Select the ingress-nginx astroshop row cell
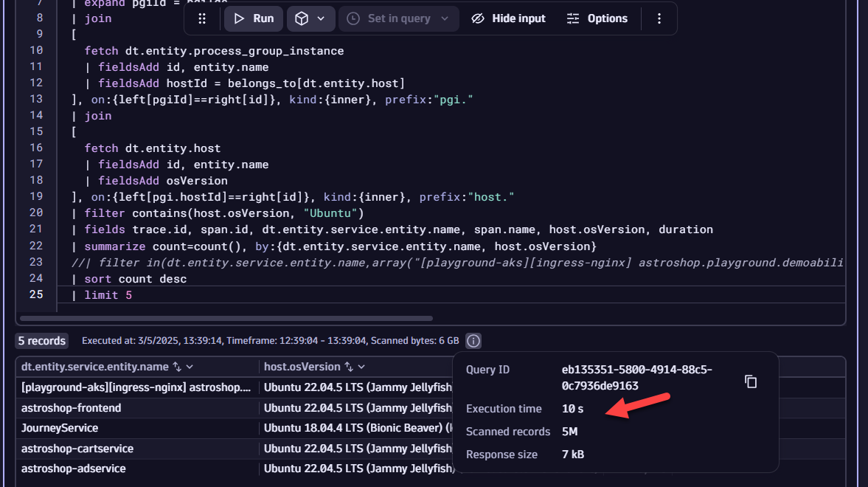868x487 pixels. click(137, 388)
